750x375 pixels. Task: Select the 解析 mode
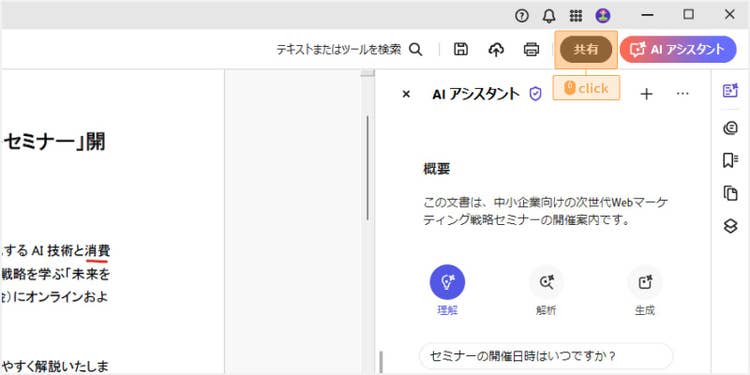(x=546, y=290)
